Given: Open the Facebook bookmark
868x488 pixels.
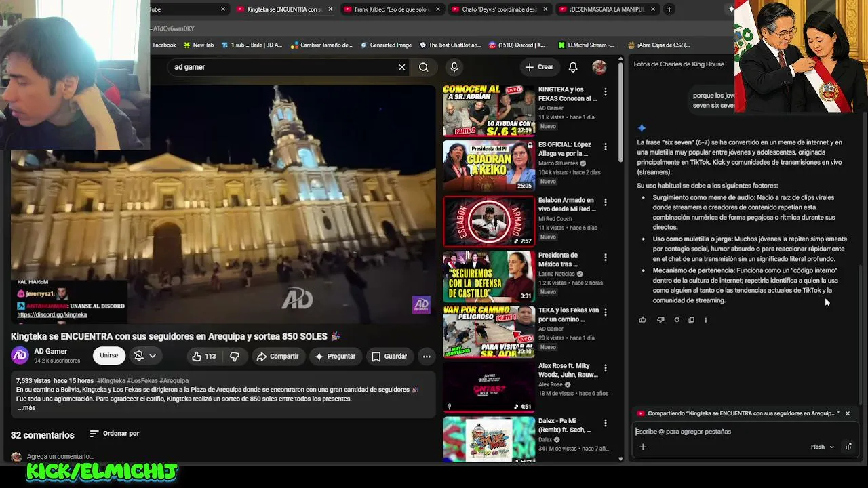Looking at the screenshot, I should [x=164, y=45].
